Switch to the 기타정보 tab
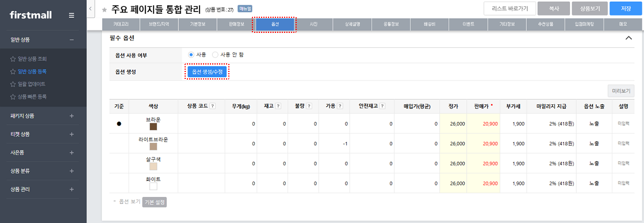Screen dimensions: 644x223 507,25
